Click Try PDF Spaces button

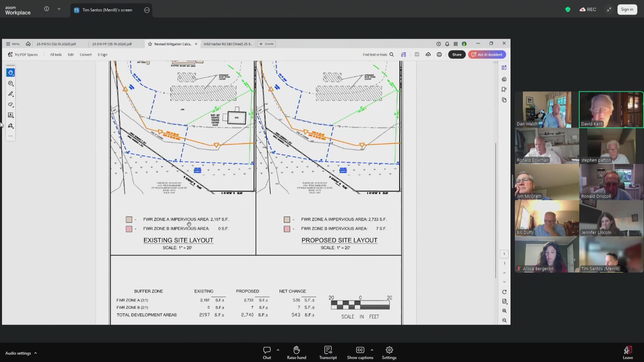pos(23,55)
